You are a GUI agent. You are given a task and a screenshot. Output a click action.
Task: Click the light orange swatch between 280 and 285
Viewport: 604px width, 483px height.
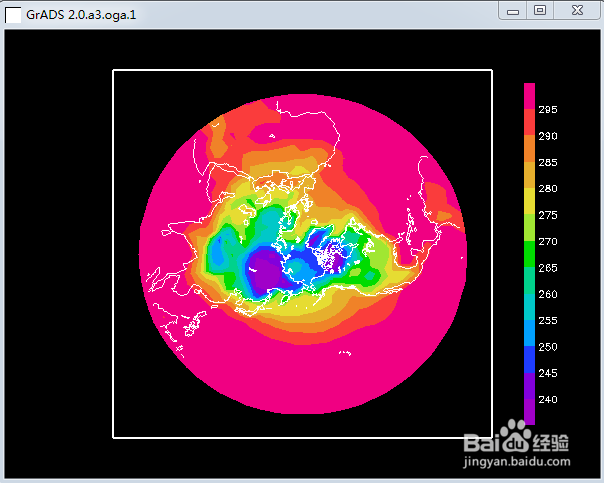point(529,175)
